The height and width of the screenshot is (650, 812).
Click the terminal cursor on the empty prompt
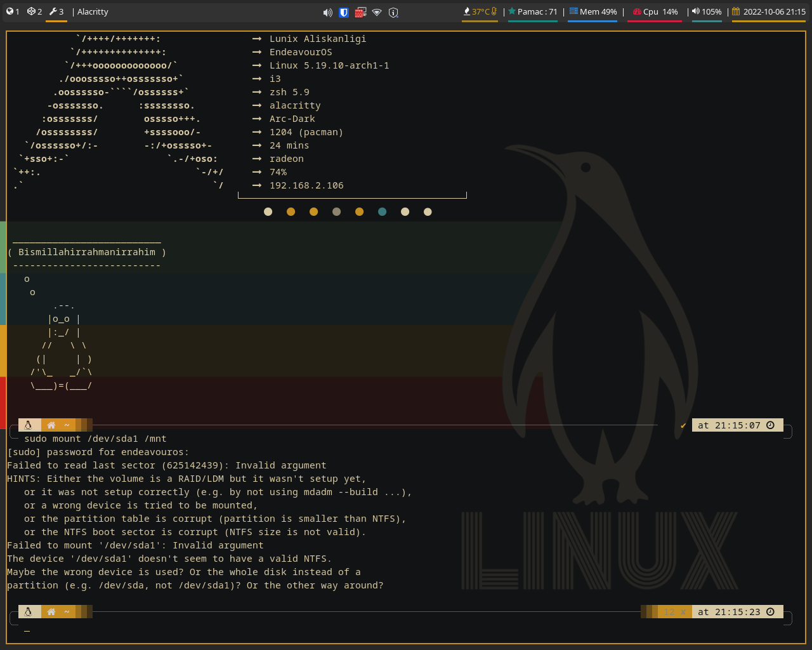[27, 630]
